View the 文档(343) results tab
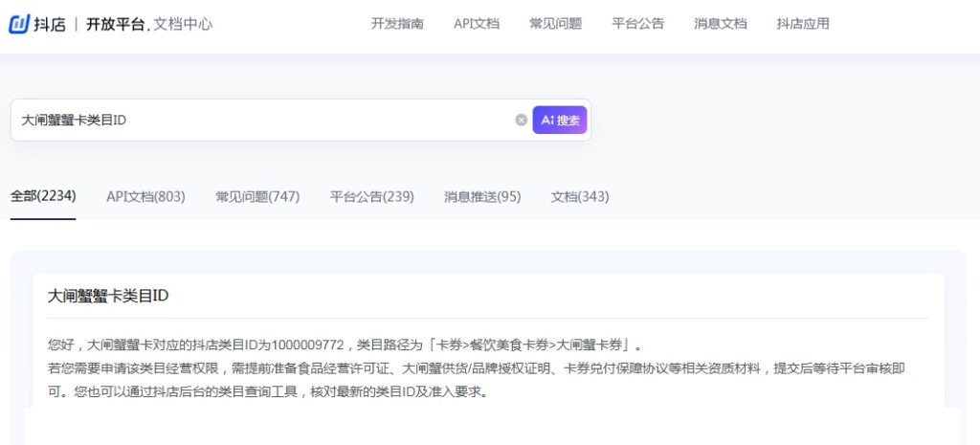This screenshot has height=445, width=980. tap(579, 197)
